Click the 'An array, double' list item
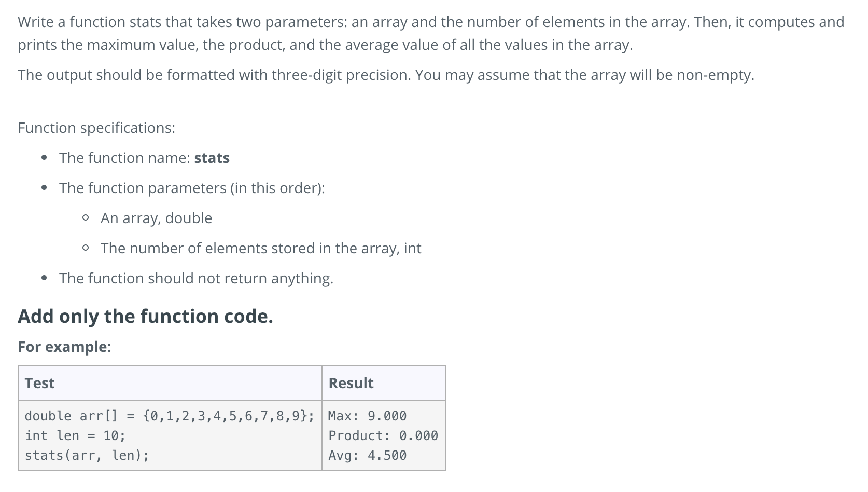 156,218
